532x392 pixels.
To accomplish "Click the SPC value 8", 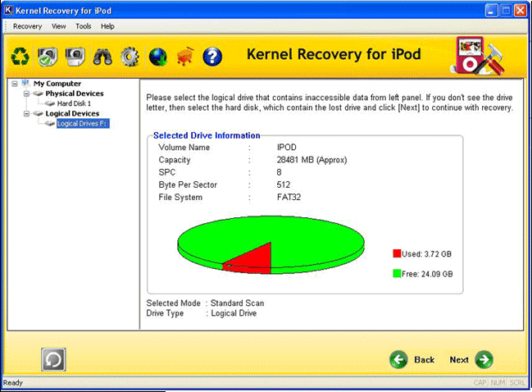I will pyautogui.click(x=279, y=172).
